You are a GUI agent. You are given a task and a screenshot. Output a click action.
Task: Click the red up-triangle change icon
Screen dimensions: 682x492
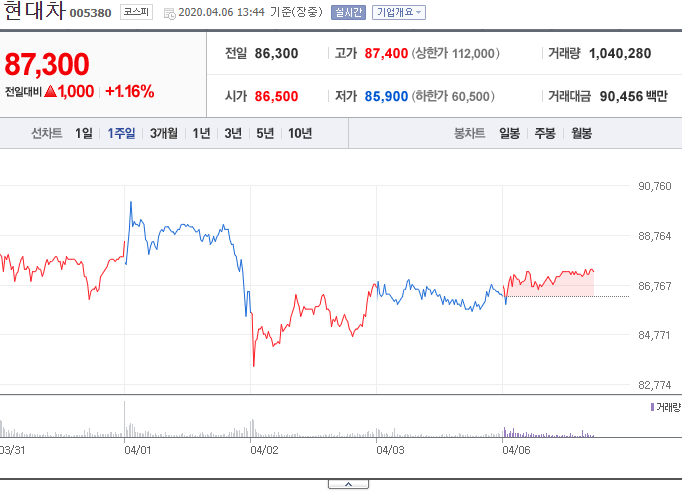(x=50, y=91)
